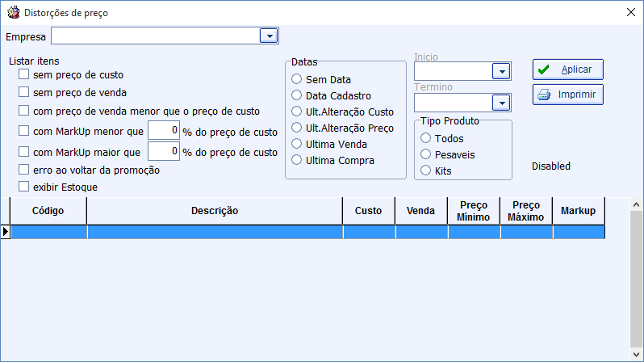Viewport: 644px width, 362px height.
Task: Open the Empresa dropdown list
Action: point(269,36)
